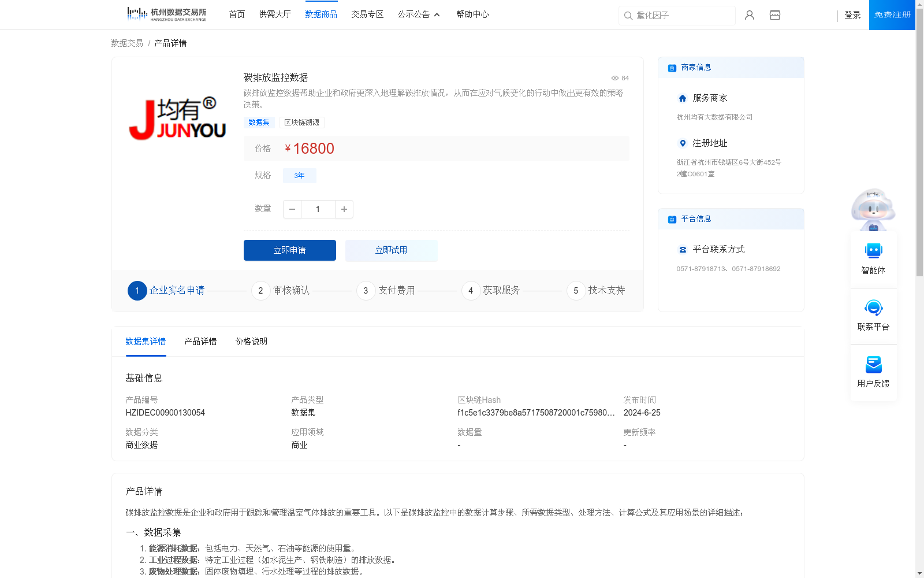Viewport: 924px width, 578px height.
Task: Click the robot mascot avatar
Action: tap(873, 209)
